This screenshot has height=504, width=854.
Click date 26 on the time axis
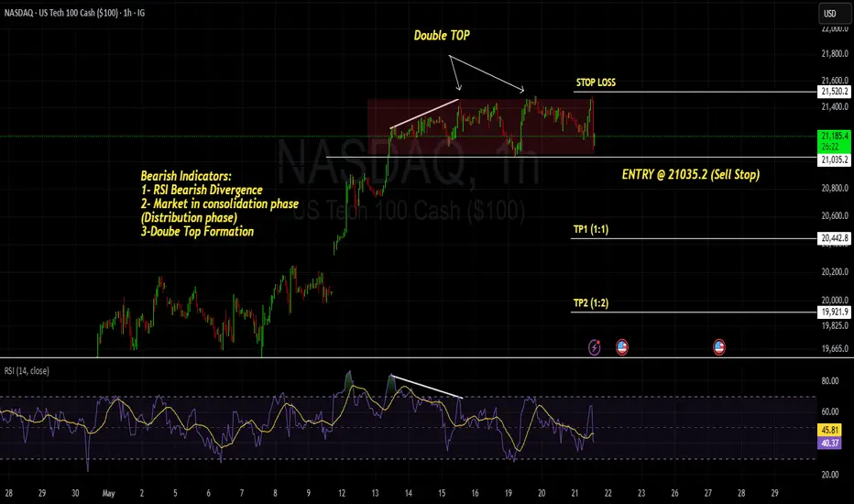click(674, 493)
